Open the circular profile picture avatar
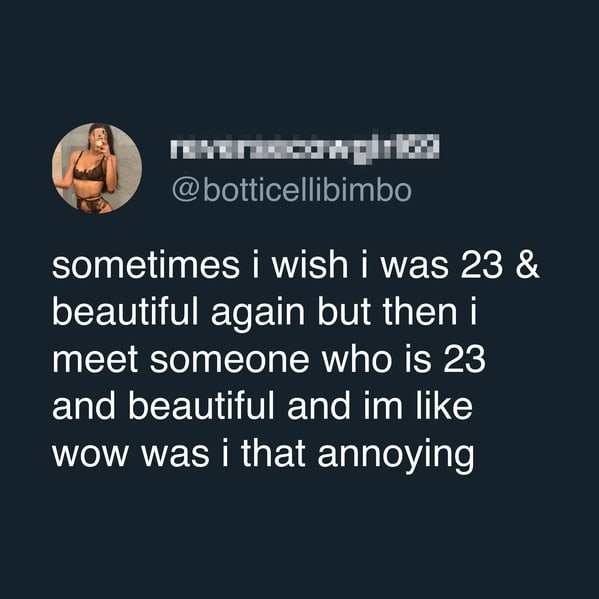 (x=97, y=168)
